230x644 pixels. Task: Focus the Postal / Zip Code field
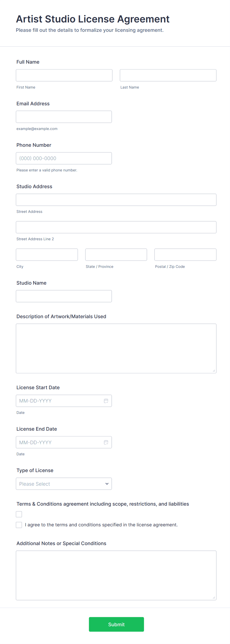185,255
